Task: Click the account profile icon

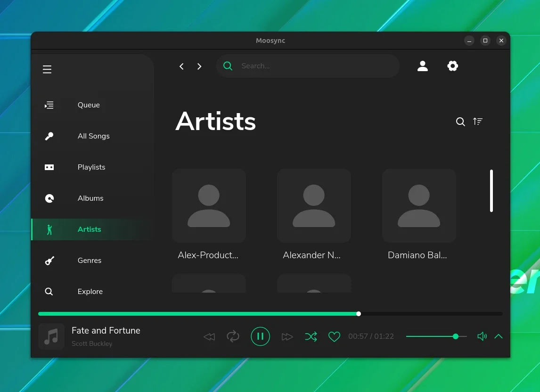Action: (423, 66)
